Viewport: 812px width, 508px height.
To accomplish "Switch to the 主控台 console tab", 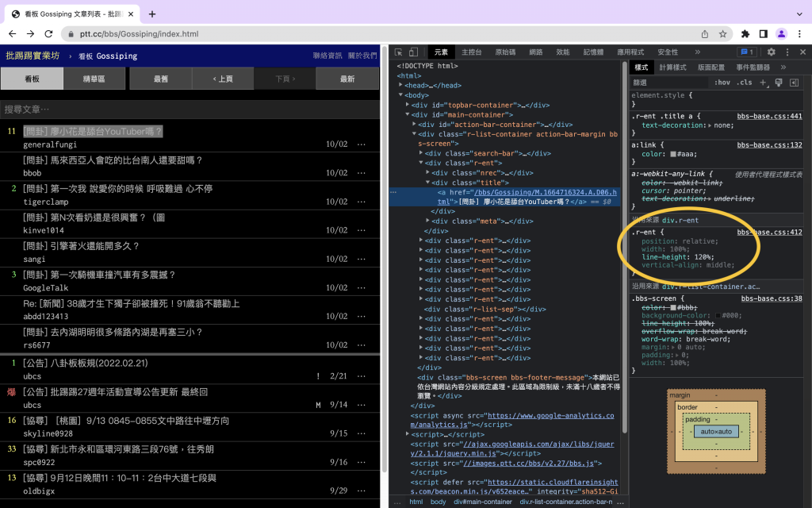I will 471,52.
